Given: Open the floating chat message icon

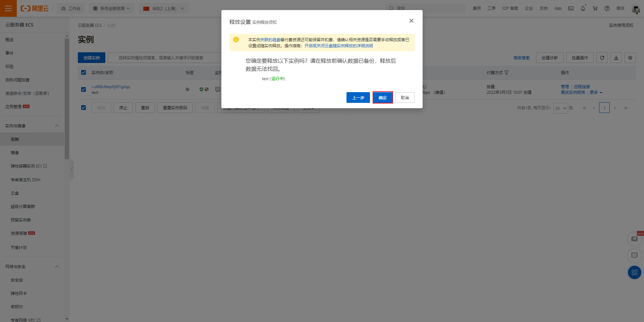Looking at the screenshot, I should click(x=634, y=255).
